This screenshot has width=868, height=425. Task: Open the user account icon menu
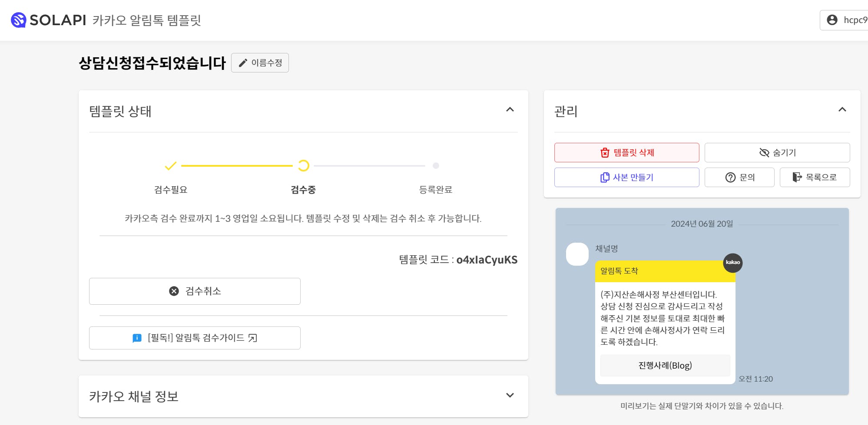832,20
